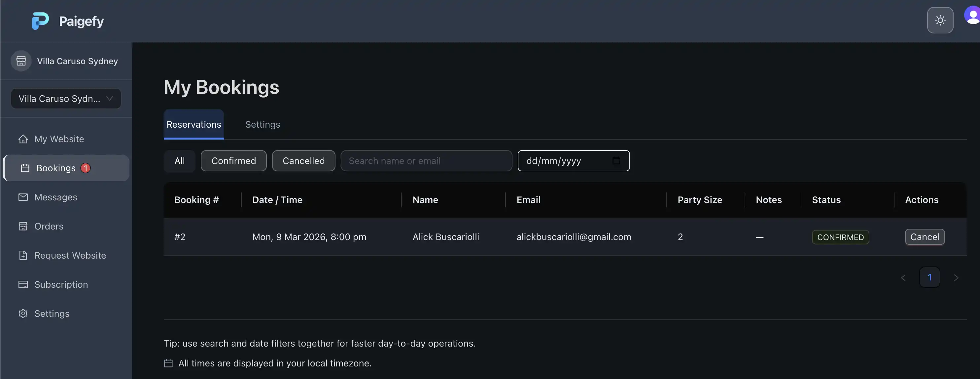The width and height of the screenshot is (980, 379).
Task: Toggle the theme brightness switch
Action: click(940, 20)
